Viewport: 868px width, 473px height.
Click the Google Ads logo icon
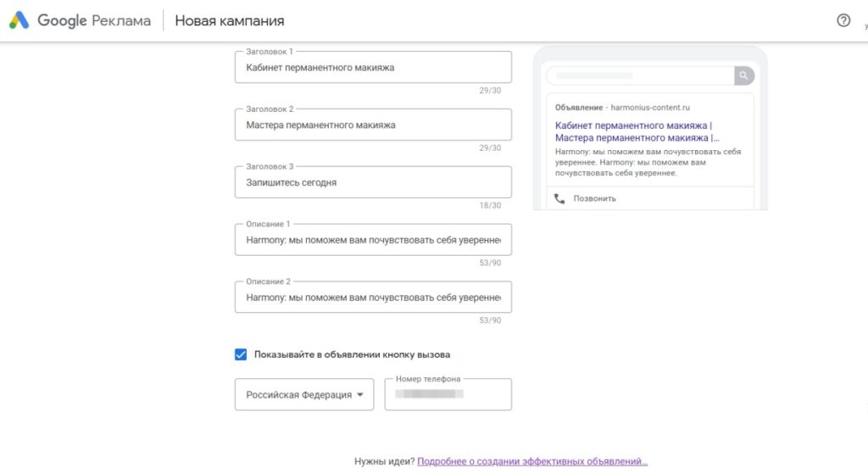[19, 20]
